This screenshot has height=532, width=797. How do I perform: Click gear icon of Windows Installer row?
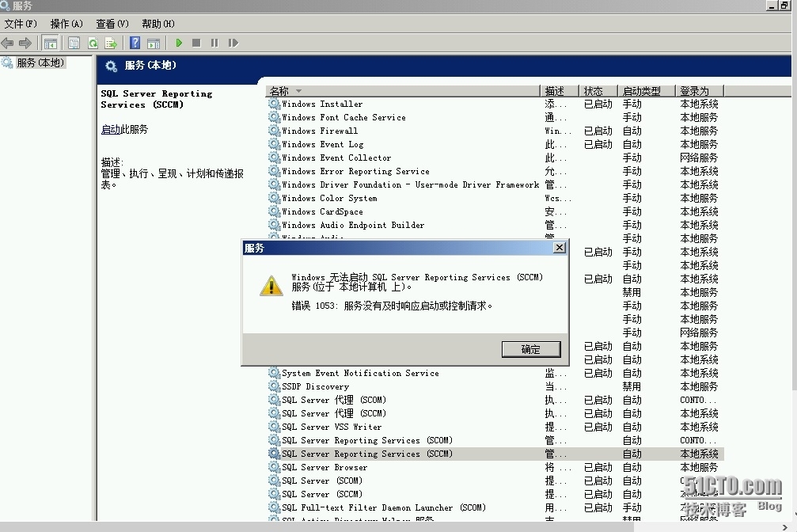(275, 104)
